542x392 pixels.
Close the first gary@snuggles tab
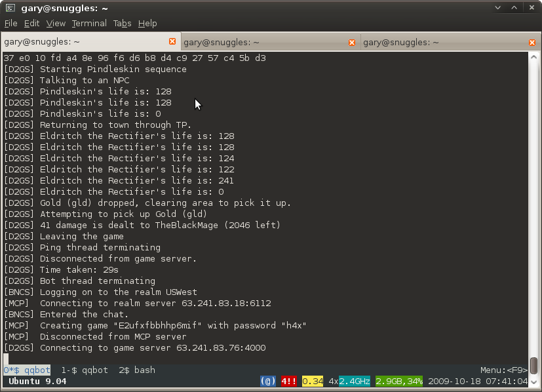[173, 41]
